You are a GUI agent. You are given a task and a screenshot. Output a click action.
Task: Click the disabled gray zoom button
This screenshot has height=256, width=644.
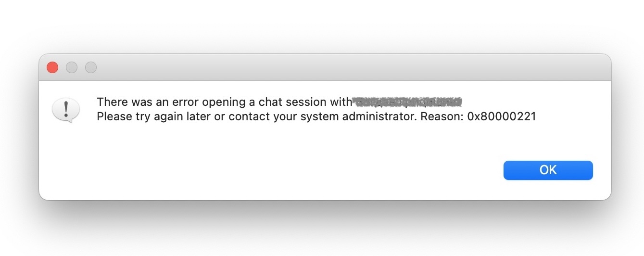[91, 67]
